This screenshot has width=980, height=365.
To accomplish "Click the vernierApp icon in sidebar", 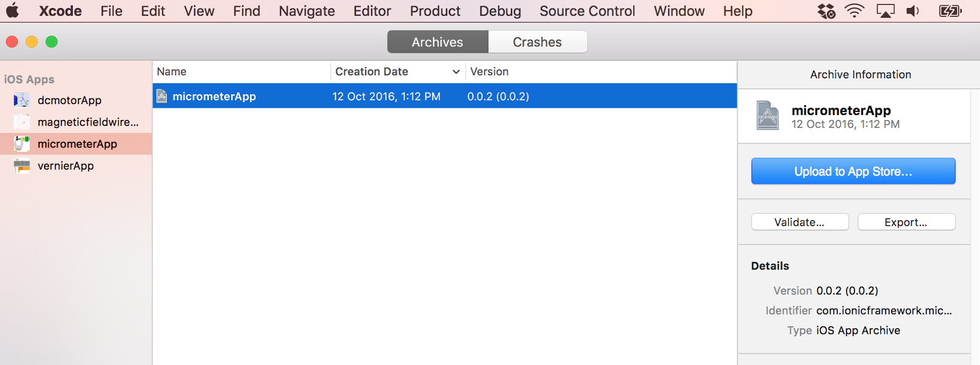I will [x=21, y=166].
